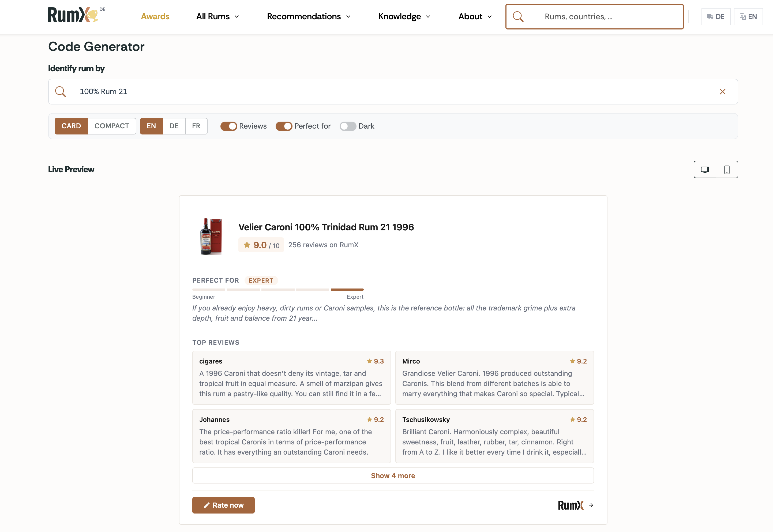Turn off the Perfect for toggle
The width and height of the screenshot is (773, 532).
[284, 126]
